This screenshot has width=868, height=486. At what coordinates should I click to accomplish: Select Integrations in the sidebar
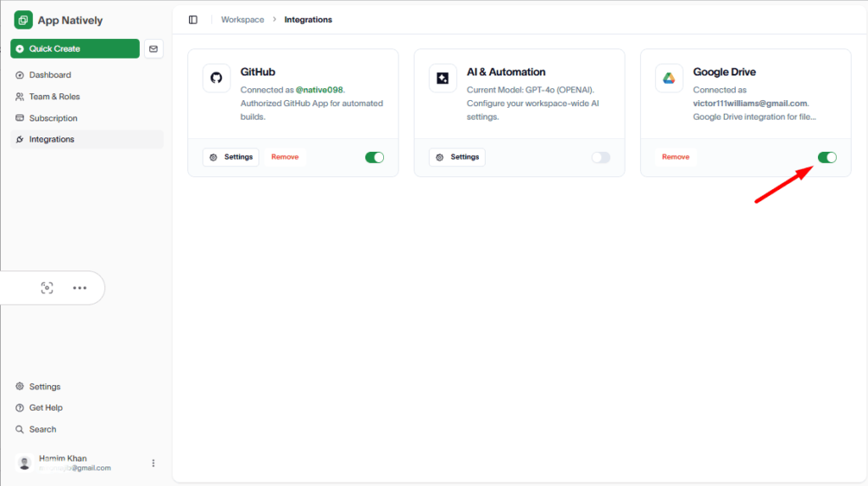[87, 139]
